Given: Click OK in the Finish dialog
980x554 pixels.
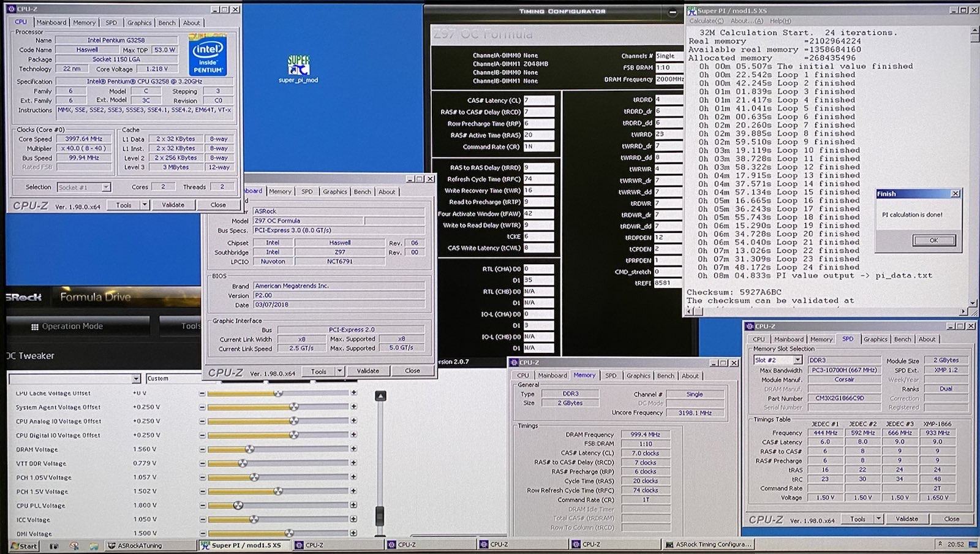Looking at the screenshot, I should (933, 240).
